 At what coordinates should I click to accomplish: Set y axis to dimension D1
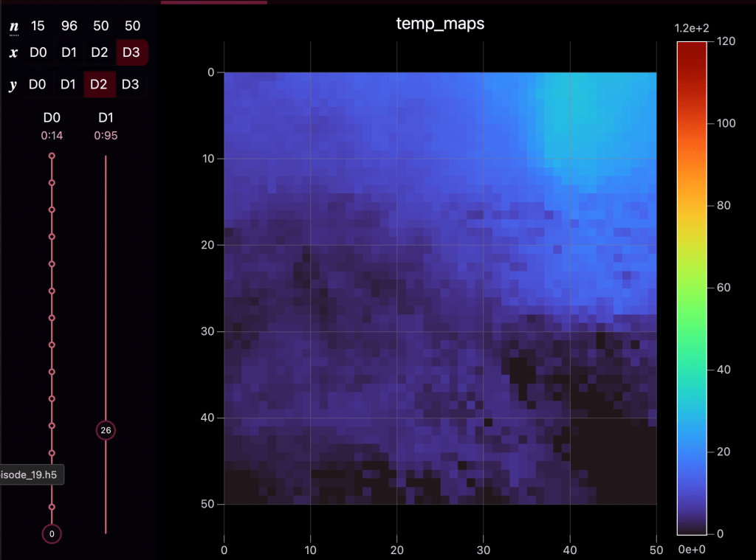pos(69,85)
